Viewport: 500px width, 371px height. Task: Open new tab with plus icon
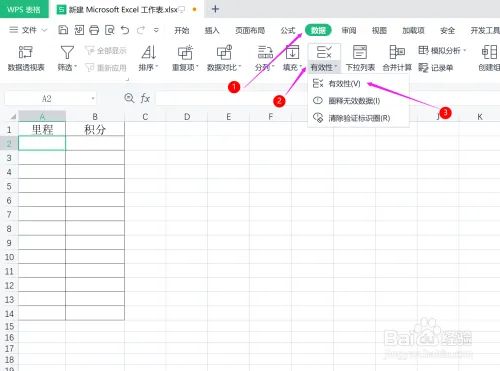click(215, 9)
